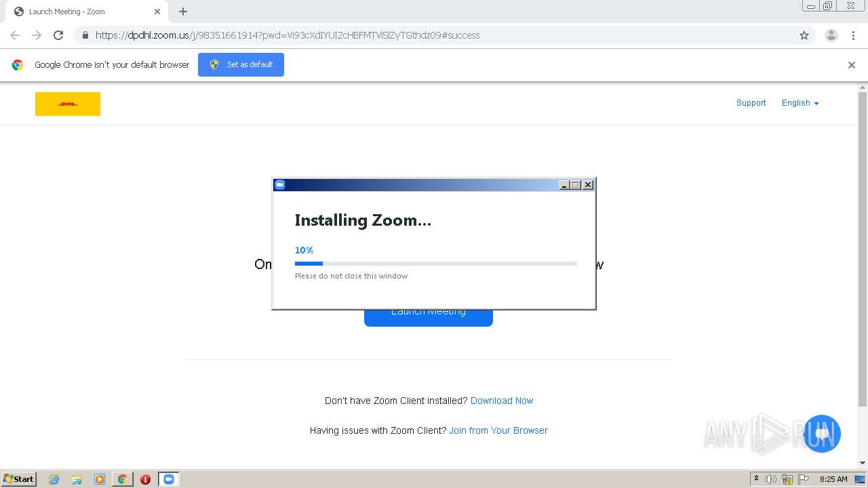868x488 pixels.
Task: Click the Zoom installer title bar icon
Action: tap(279, 184)
